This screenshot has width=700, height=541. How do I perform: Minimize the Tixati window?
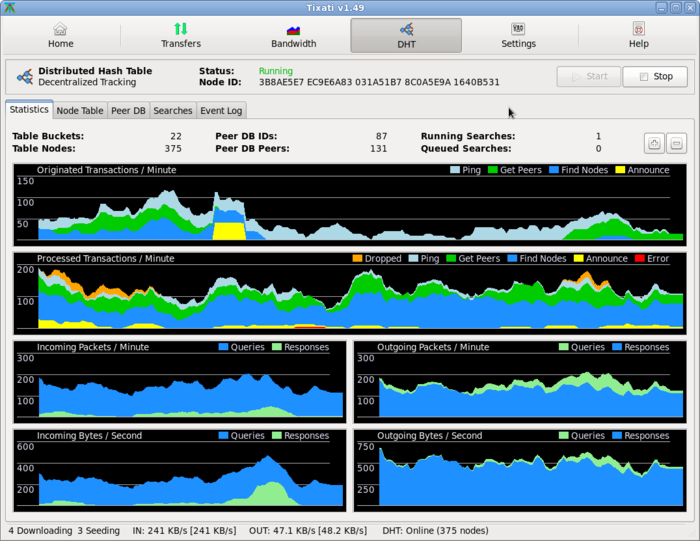point(662,8)
